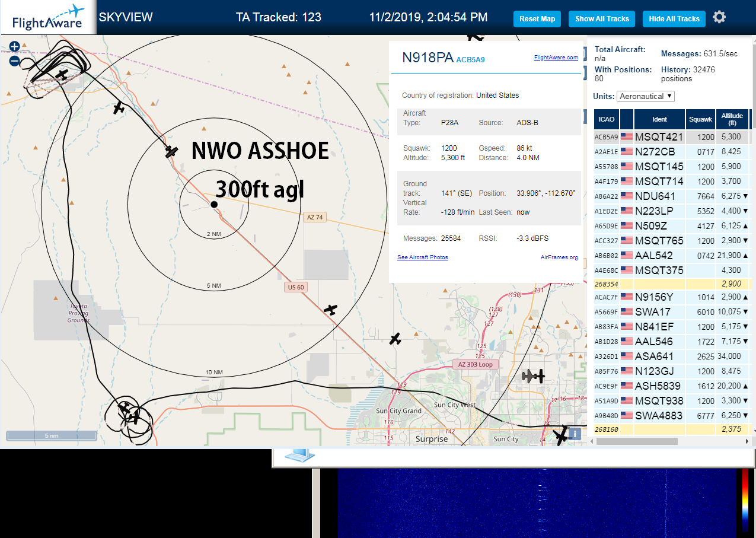Click the TA Tracked: 123 counter
The height and width of the screenshot is (538, 756).
tap(279, 17)
